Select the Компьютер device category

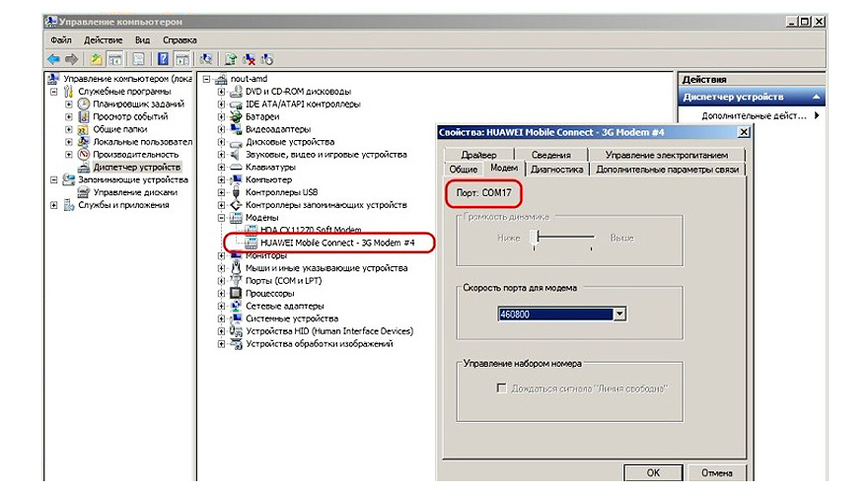coord(268,179)
